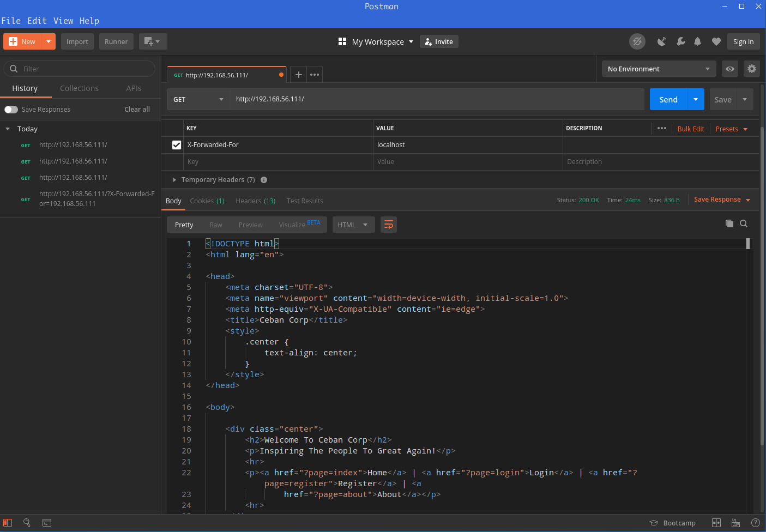Switch to the Collections sidebar tab
This screenshot has height=532, width=766.
pos(79,88)
